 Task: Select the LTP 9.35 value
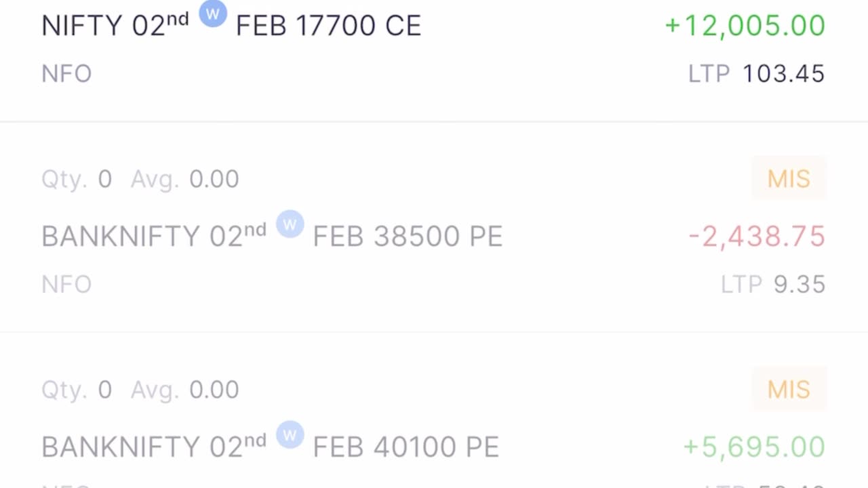pyautogui.click(x=773, y=284)
